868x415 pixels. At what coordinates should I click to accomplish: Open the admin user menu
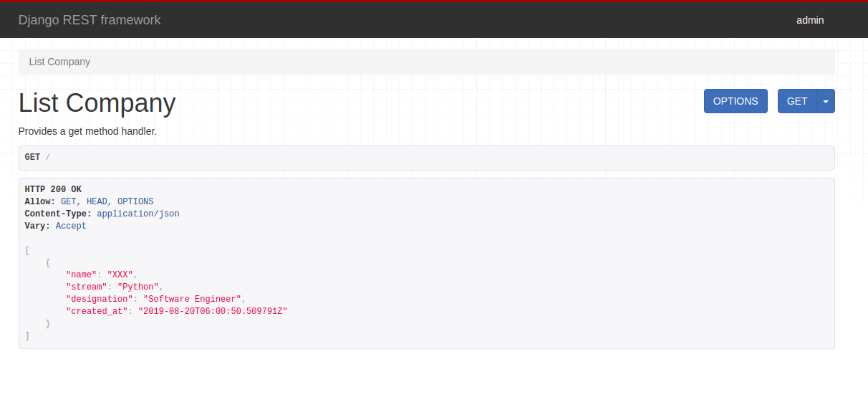810,20
